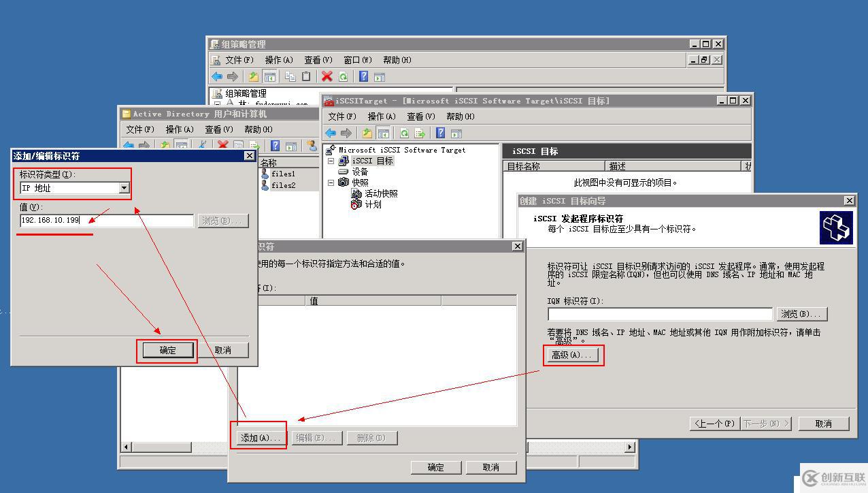Click Copy icon in Group Policy Management toolbar
This screenshot has height=493, width=868.
pyautogui.click(x=290, y=77)
